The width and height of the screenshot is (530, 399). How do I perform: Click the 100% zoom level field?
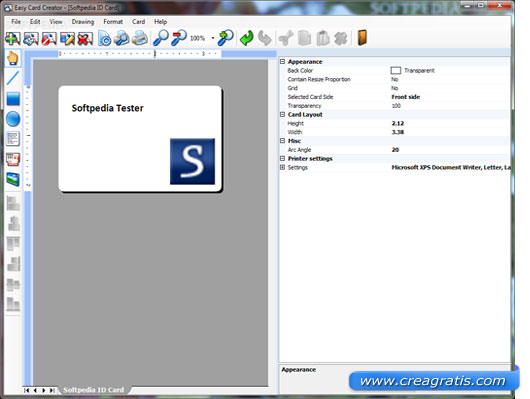click(x=197, y=38)
